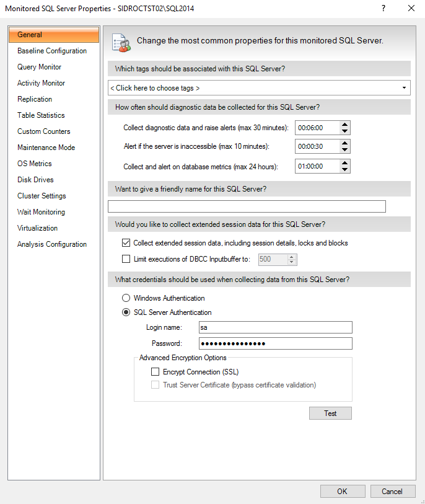This screenshot has height=504, width=425.
Task: Enable Encrypt Connection (SSL) checkbox
Action: tap(155, 372)
